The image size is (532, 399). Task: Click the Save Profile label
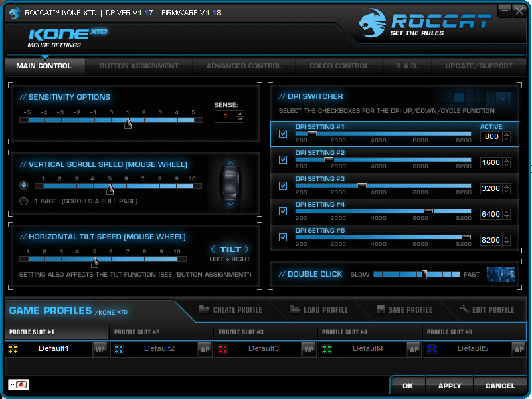pos(410,310)
